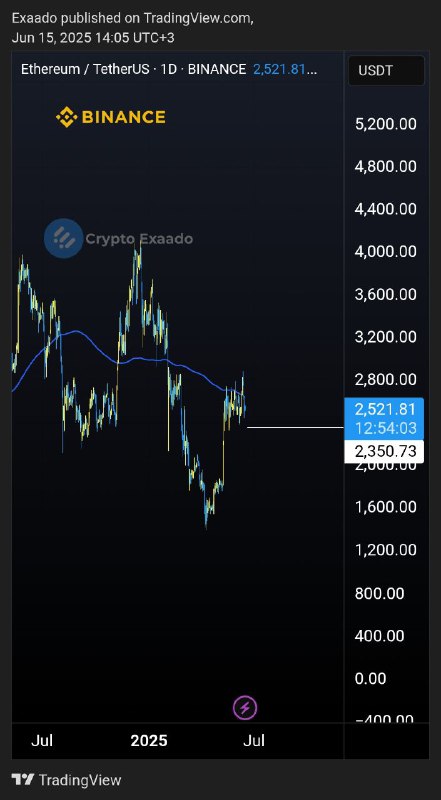
Task: Click the 5,200.00 price scale label
Action: (385, 124)
